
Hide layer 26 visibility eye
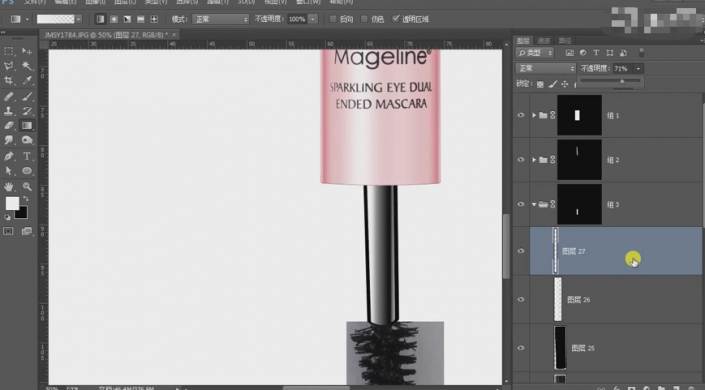point(521,299)
